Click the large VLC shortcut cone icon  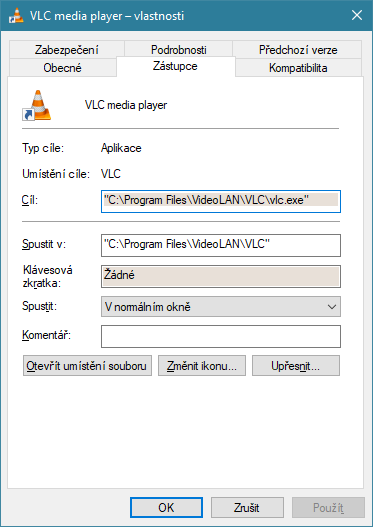click(x=37, y=105)
